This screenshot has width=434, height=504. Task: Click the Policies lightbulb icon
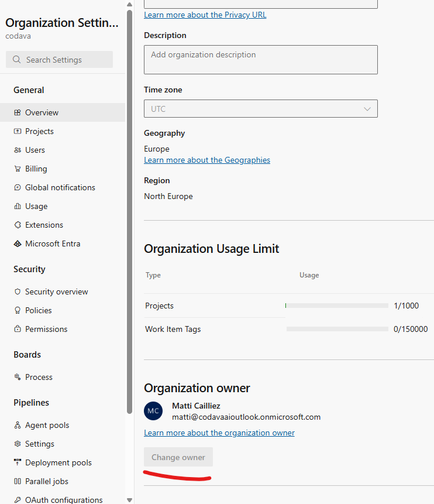(x=18, y=310)
